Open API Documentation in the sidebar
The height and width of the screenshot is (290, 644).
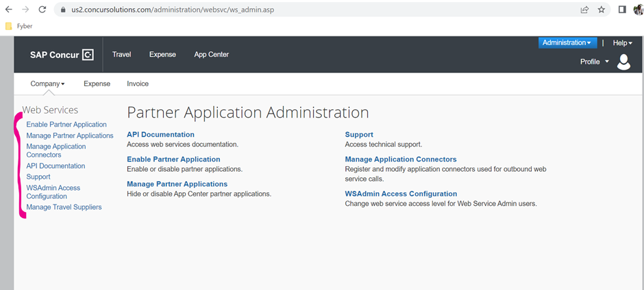56,166
